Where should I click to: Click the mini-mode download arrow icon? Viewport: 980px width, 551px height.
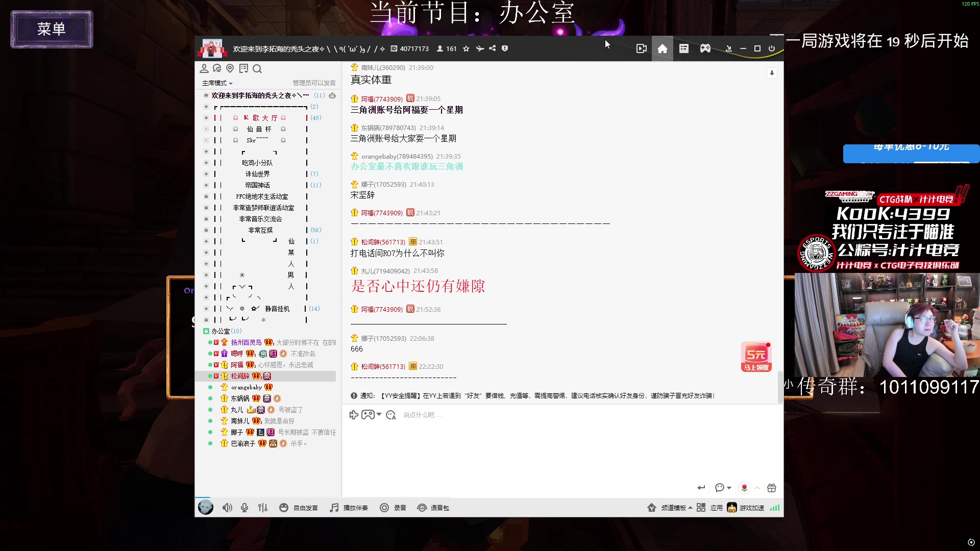(x=729, y=48)
